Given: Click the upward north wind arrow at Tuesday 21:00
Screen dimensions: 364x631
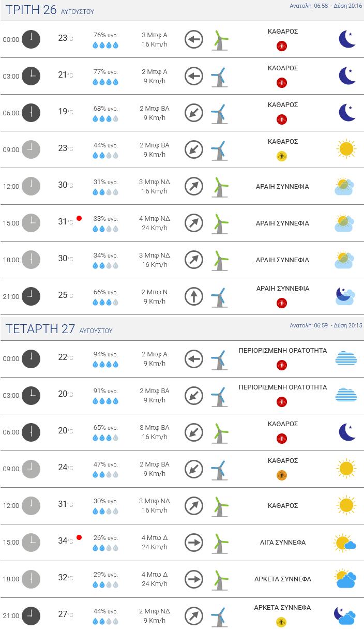Looking at the screenshot, I should pyautogui.click(x=194, y=296).
